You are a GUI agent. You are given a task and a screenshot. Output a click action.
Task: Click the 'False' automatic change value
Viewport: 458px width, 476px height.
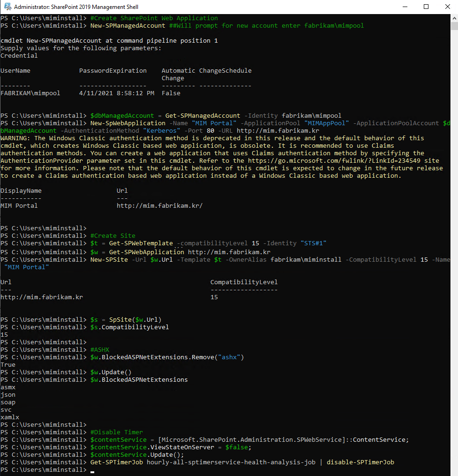[x=171, y=93]
